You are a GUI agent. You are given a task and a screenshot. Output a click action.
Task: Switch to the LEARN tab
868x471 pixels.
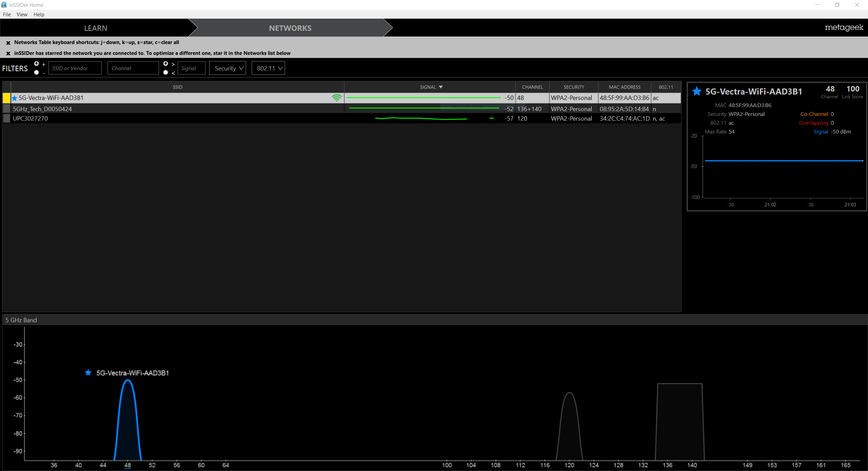96,28
